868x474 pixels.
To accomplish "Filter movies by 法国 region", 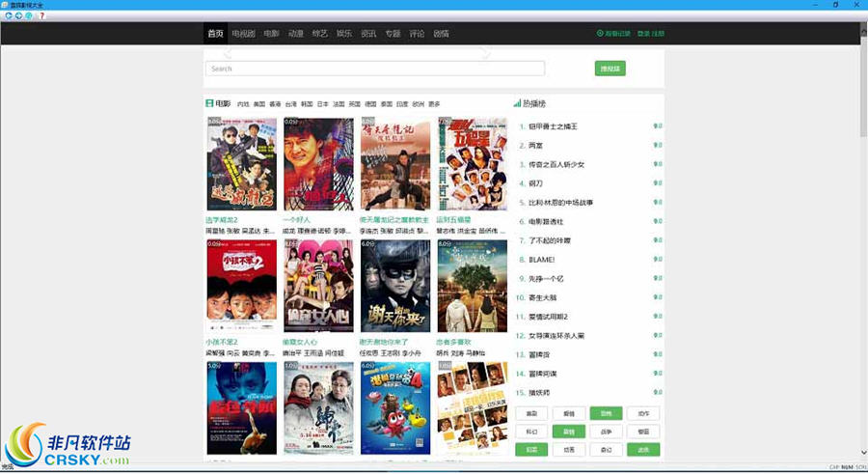I will pyautogui.click(x=339, y=104).
